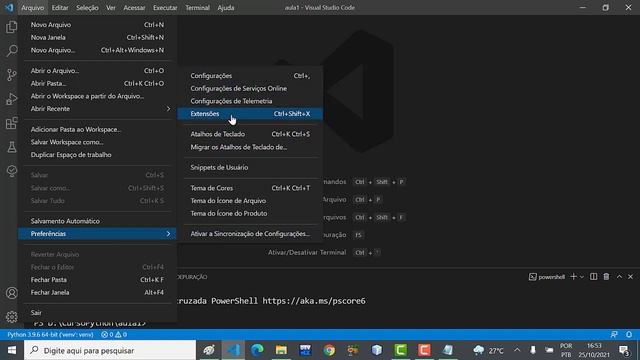
Task: Open the Executar menu
Action: coord(165,7)
